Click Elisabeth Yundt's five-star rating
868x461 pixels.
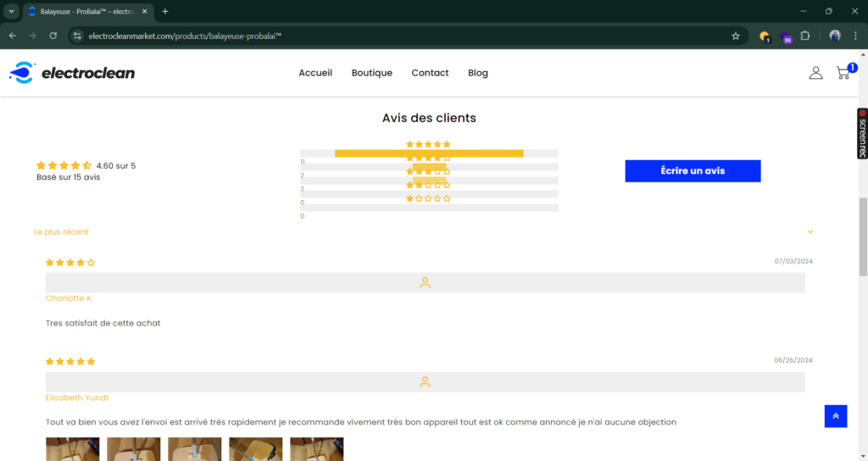(70, 361)
